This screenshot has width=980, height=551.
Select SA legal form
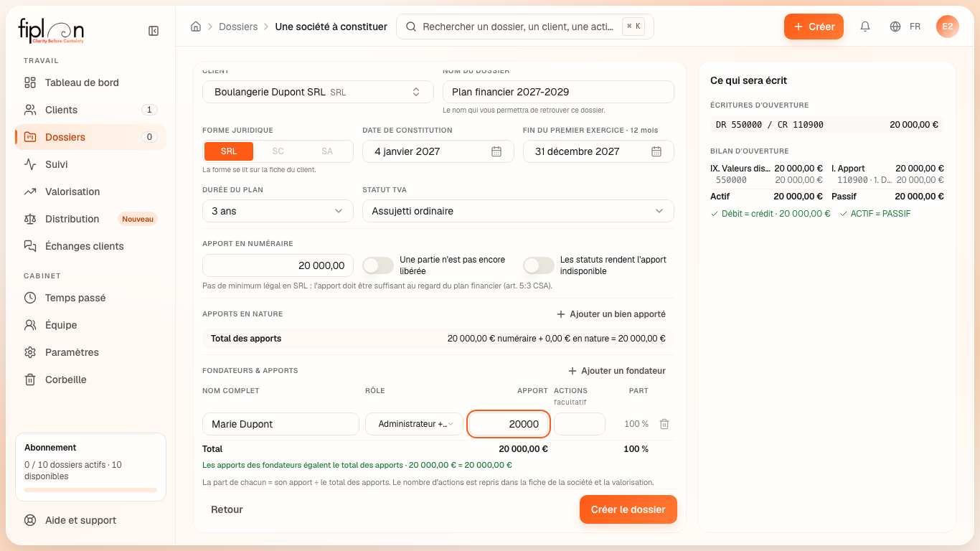[327, 151]
